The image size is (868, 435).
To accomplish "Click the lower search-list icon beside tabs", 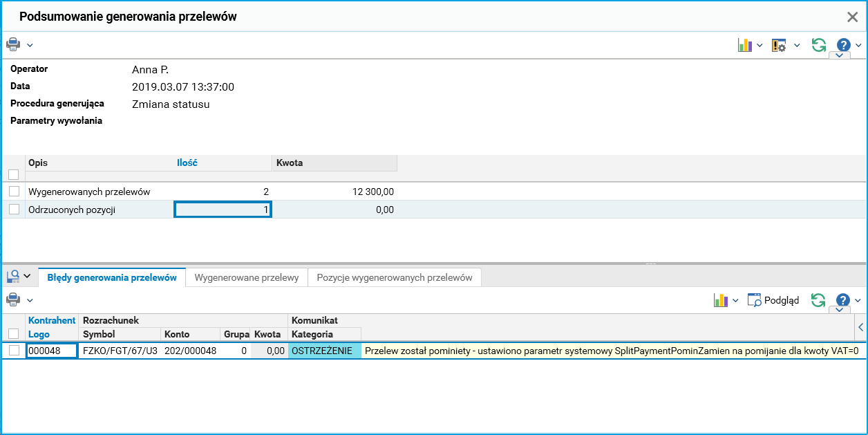I will tap(12, 277).
